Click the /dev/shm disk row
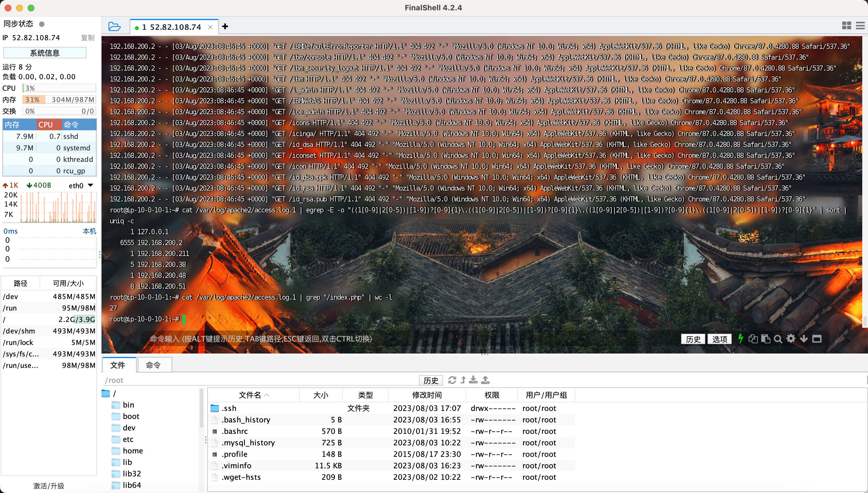Screen dimensions: 868x493 click(x=49, y=331)
